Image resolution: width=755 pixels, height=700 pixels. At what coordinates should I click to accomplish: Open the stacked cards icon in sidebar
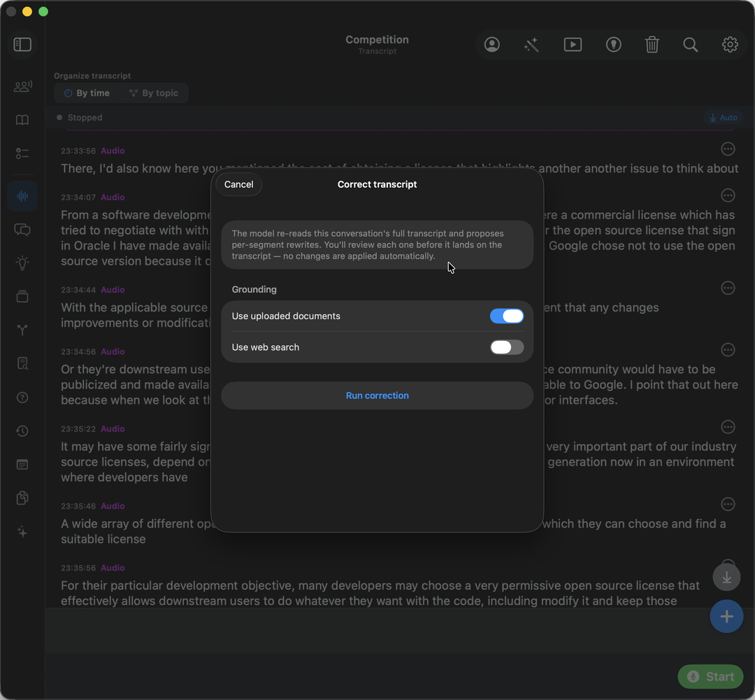22,296
